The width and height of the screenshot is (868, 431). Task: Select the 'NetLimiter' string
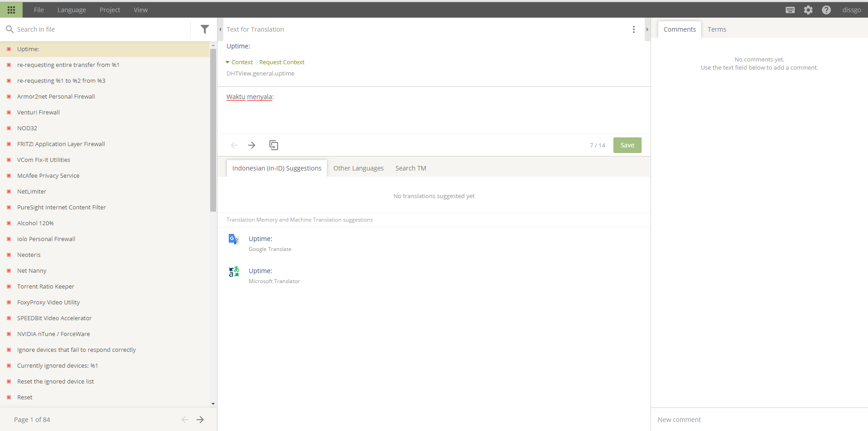105,191
